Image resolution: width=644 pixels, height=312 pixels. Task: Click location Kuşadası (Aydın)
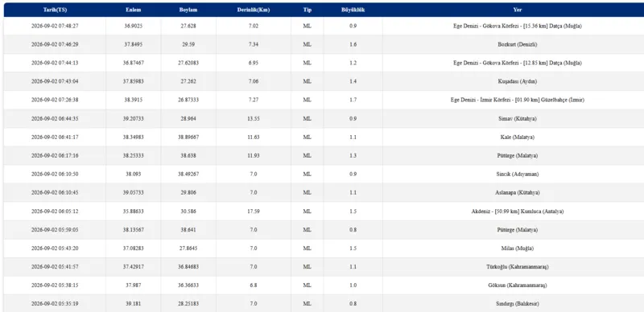point(517,81)
